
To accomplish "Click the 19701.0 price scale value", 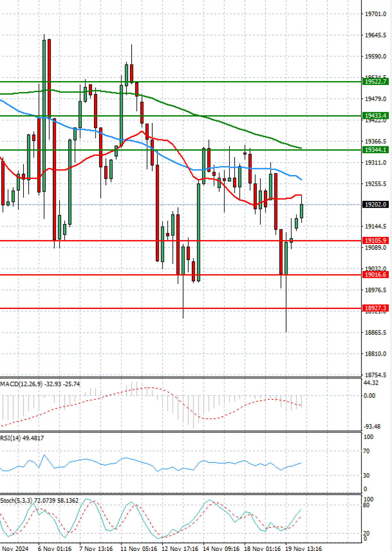I will point(376,14).
